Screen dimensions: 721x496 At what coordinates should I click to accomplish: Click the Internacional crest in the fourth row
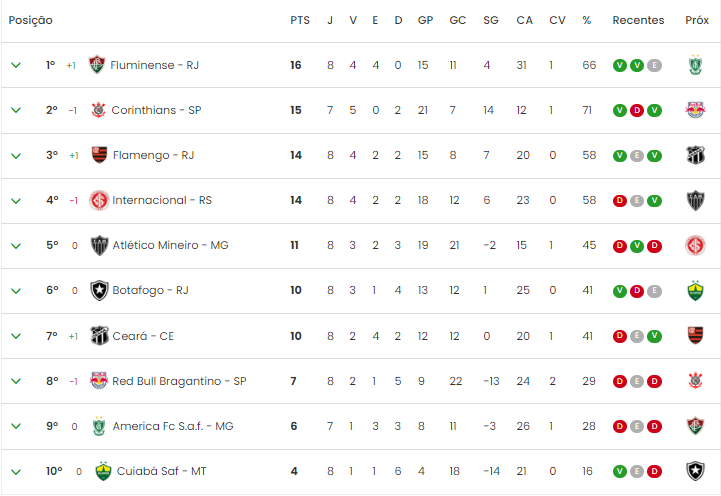coord(99,200)
